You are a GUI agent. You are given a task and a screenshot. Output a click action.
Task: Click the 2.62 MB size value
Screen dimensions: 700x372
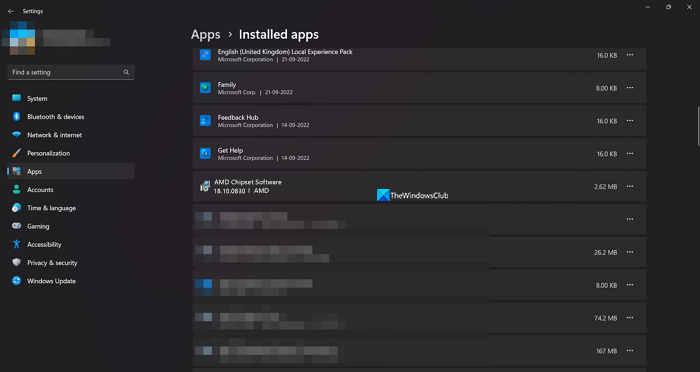click(605, 187)
